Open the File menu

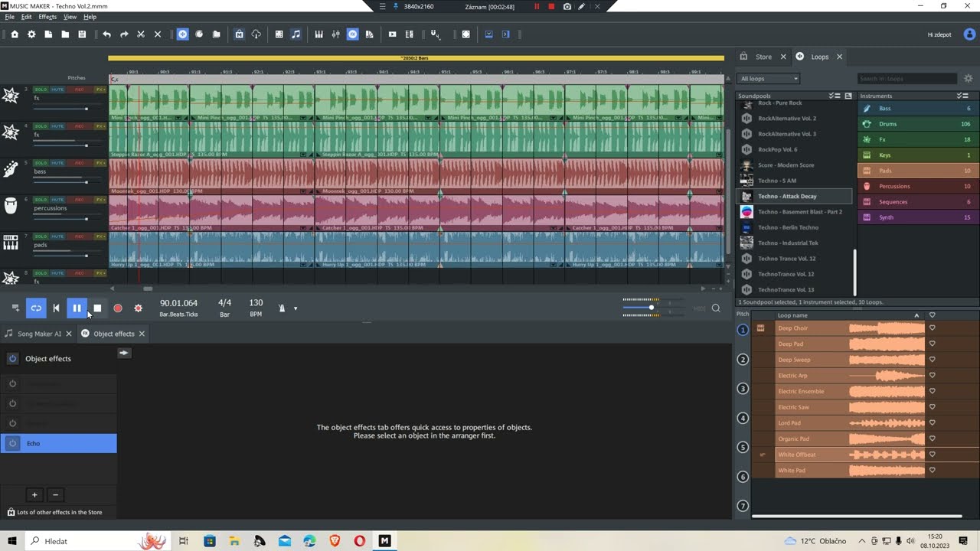(x=10, y=17)
